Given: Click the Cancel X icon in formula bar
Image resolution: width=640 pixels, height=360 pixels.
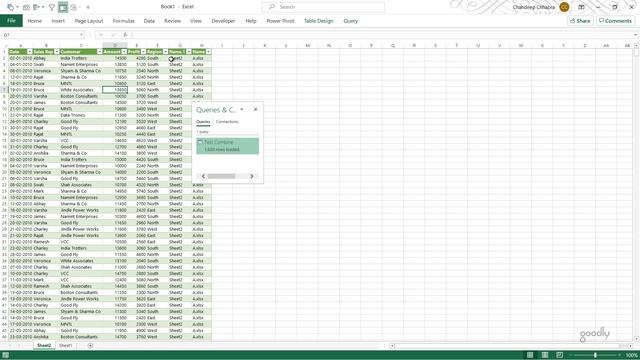Looking at the screenshot, I should pyautogui.click(x=101, y=35).
